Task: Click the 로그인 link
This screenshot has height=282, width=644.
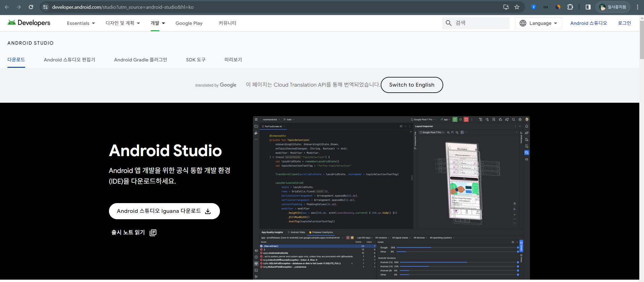Action: click(624, 23)
